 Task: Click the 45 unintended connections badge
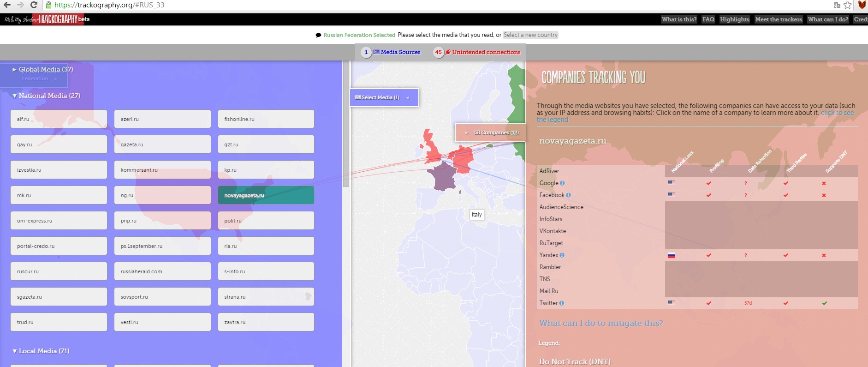(x=438, y=52)
